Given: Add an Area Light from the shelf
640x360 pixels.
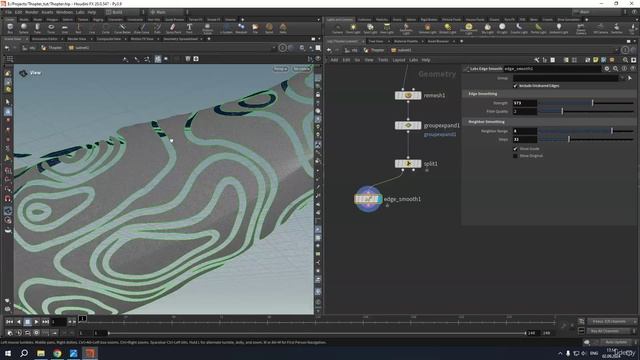Looking at the screenshot, I should pos(387,28).
